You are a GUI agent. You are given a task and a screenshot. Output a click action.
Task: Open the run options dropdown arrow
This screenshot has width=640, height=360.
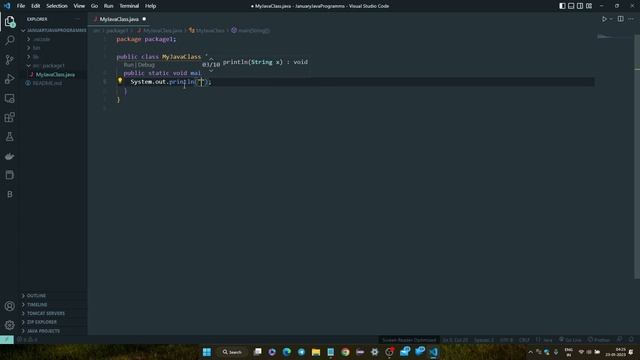coord(611,19)
